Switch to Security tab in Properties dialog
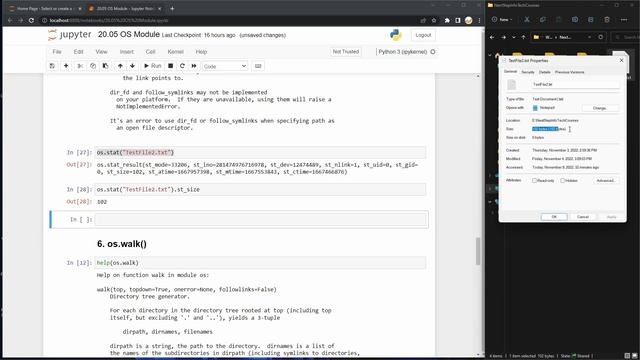 (x=528, y=72)
